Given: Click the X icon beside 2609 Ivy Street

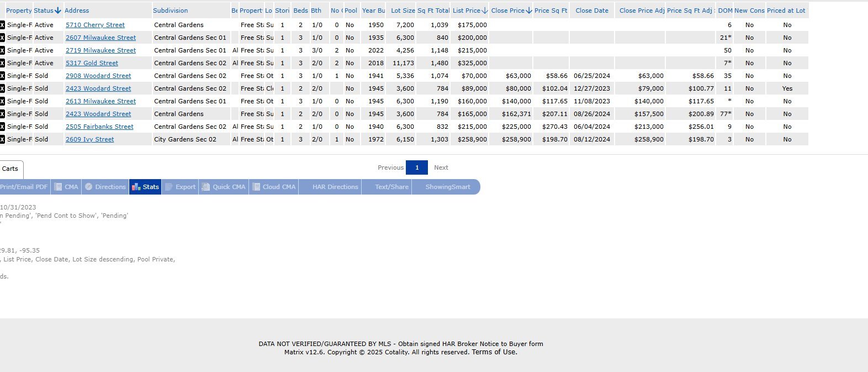Looking at the screenshot, I should (x=2, y=139).
